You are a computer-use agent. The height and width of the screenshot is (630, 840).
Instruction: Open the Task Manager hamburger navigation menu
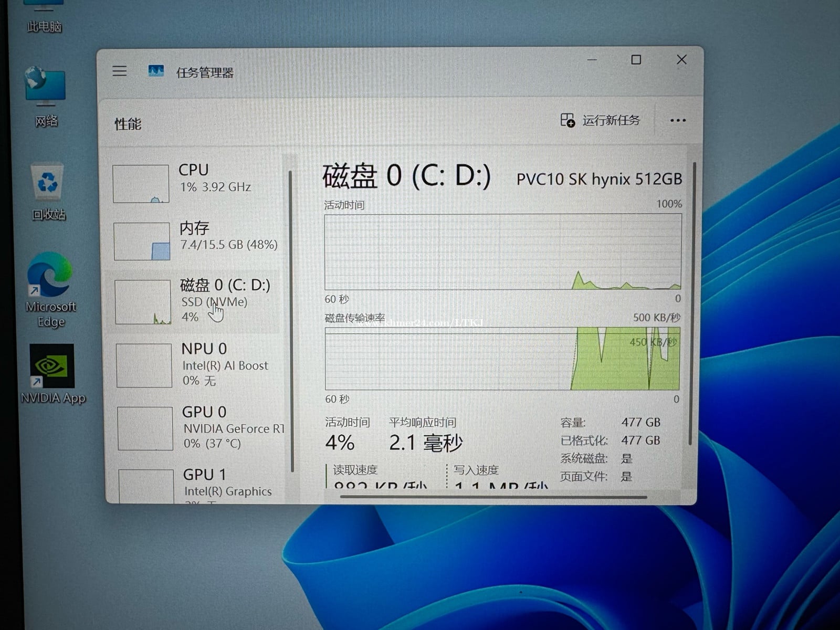[120, 71]
